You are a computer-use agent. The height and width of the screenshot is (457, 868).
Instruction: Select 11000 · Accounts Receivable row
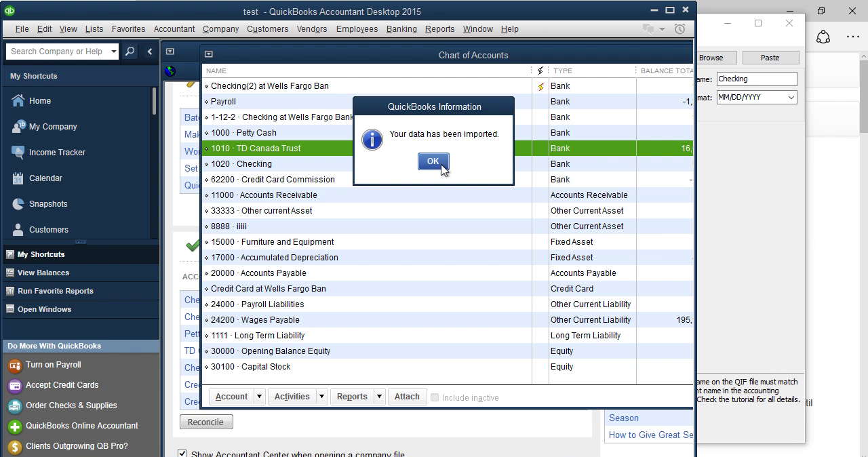tap(448, 195)
